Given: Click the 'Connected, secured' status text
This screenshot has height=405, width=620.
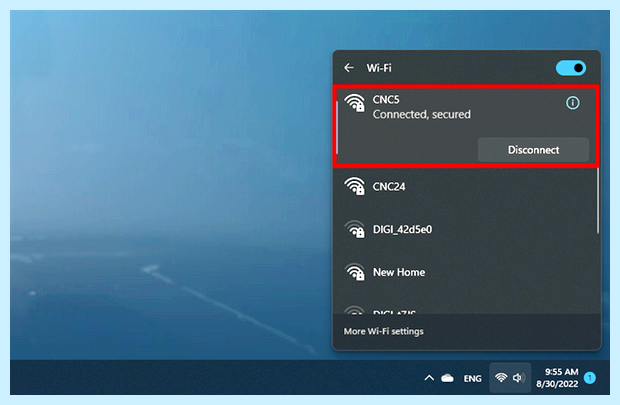Looking at the screenshot, I should click(x=422, y=114).
